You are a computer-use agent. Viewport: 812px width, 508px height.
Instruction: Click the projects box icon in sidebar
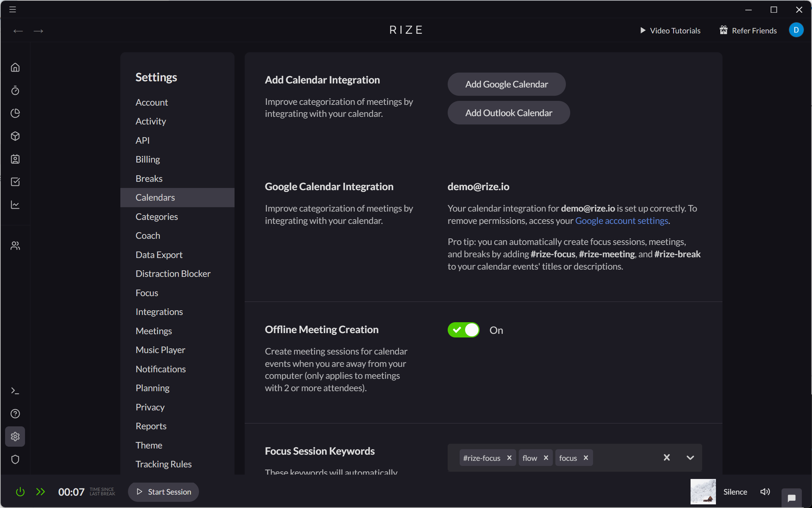tap(15, 136)
